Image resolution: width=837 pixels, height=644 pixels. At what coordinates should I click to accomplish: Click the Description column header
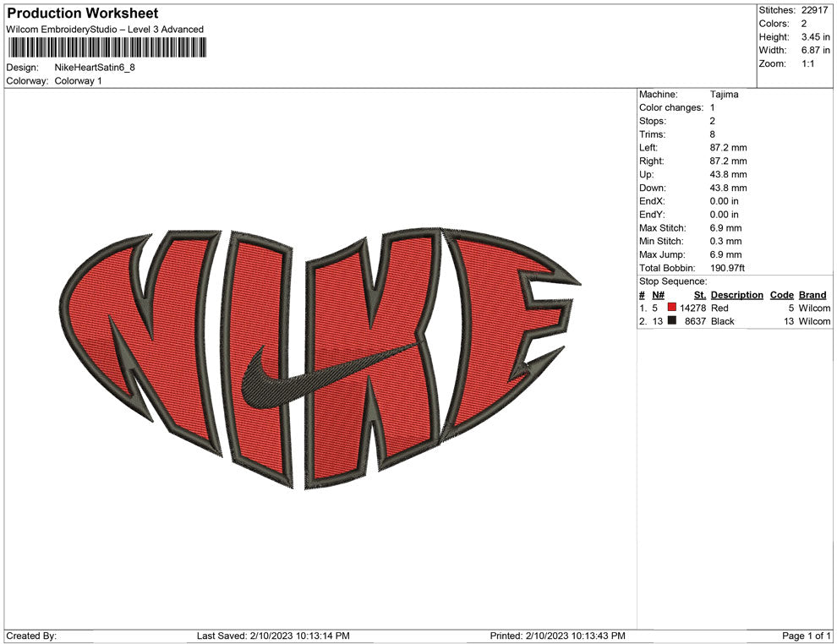pyautogui.click(x=736, y=294)
